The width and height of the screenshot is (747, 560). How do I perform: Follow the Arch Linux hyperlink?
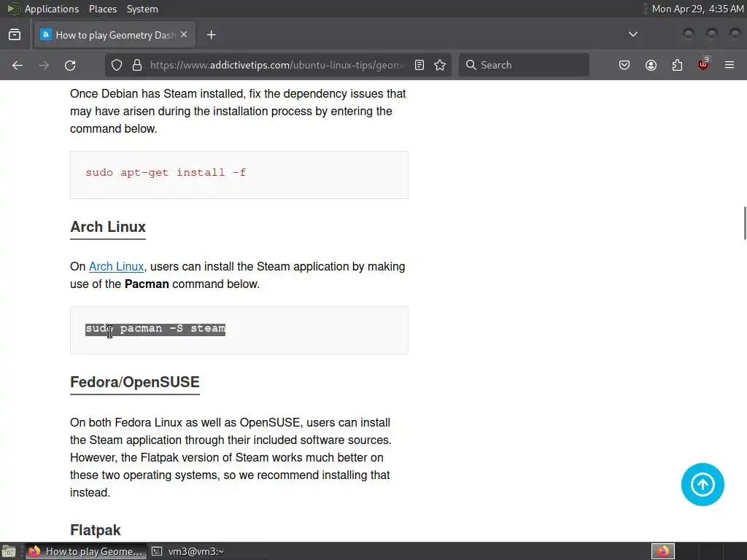[116, 267]
